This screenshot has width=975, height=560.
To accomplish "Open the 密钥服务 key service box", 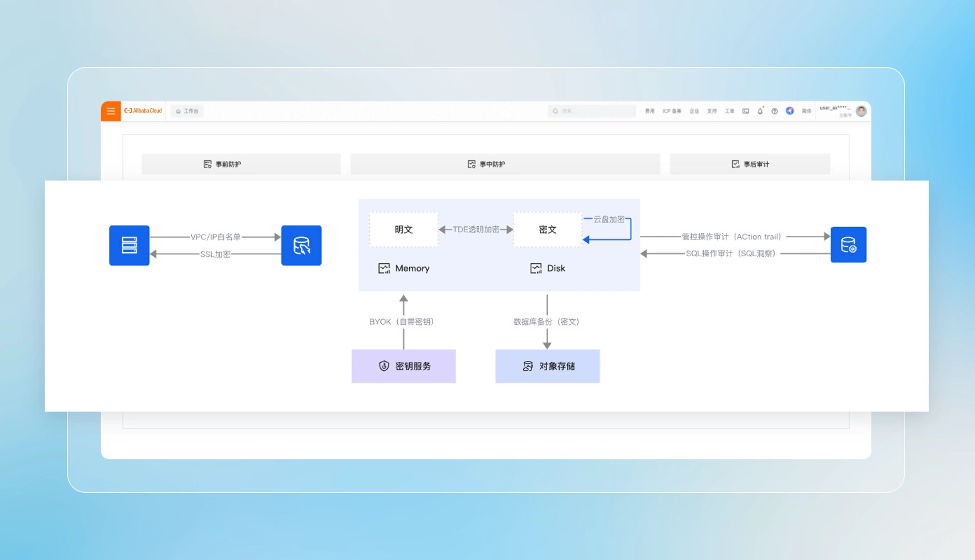I will click(x=403, y=366).
